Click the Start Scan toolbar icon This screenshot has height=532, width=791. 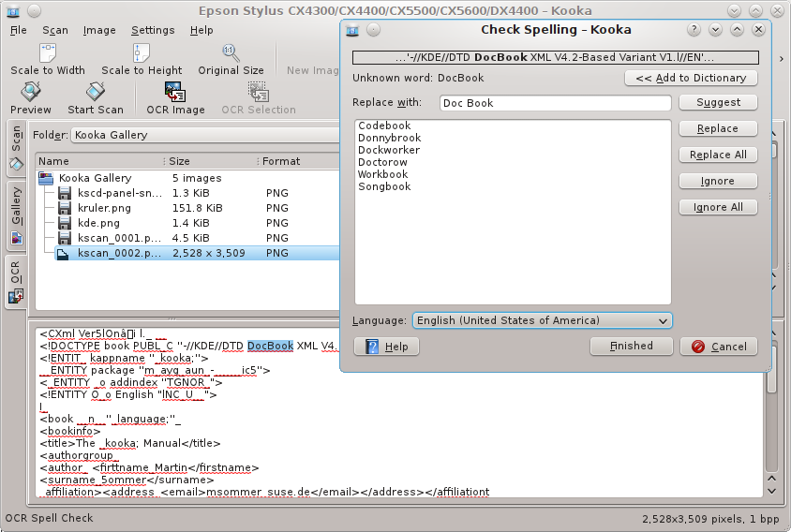pyautogui.click(x=96, y=91)
